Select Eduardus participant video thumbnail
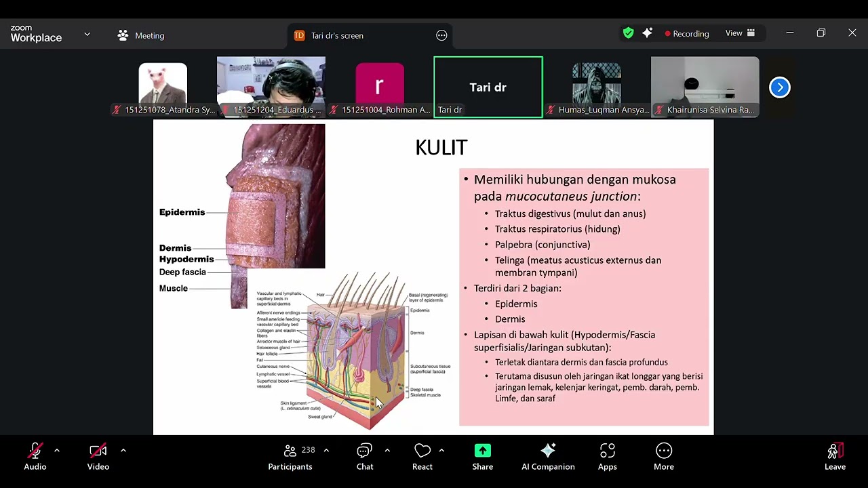The height and width of the screenshot is (488, 868). pyautogui.click(x=271, y=87)
